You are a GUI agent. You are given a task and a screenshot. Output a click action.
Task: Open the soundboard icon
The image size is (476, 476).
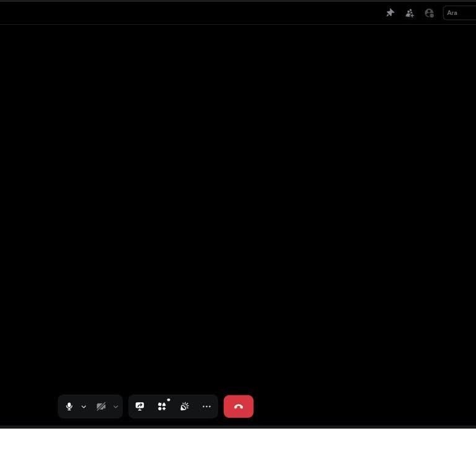click(x=185, y=407)
